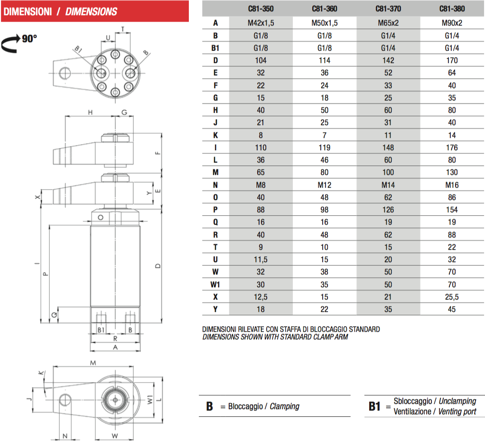Click the note DIMENSIONS SHOWN WITH STANDARD CLAMP ARM

(x=275, y=337)
